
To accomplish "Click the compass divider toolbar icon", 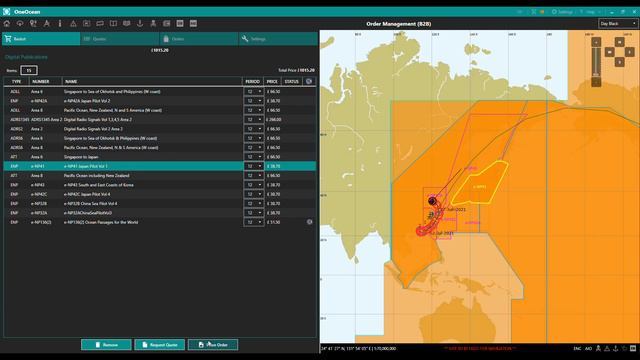I will point(47,24).
